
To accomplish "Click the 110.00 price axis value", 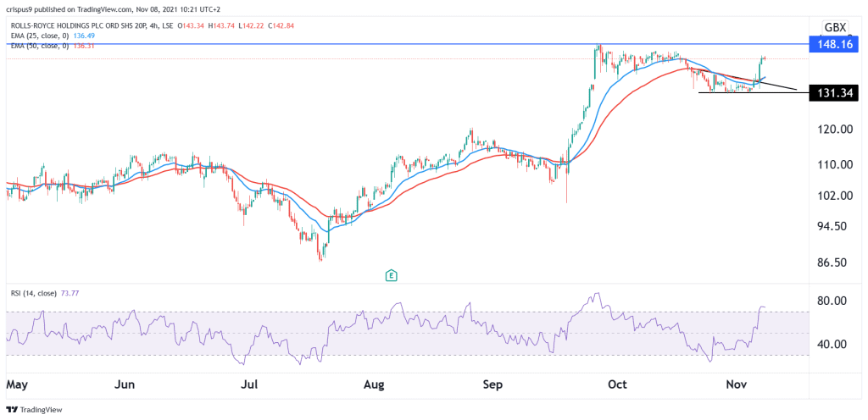I will pyautogui.click(x=837, y=164).
